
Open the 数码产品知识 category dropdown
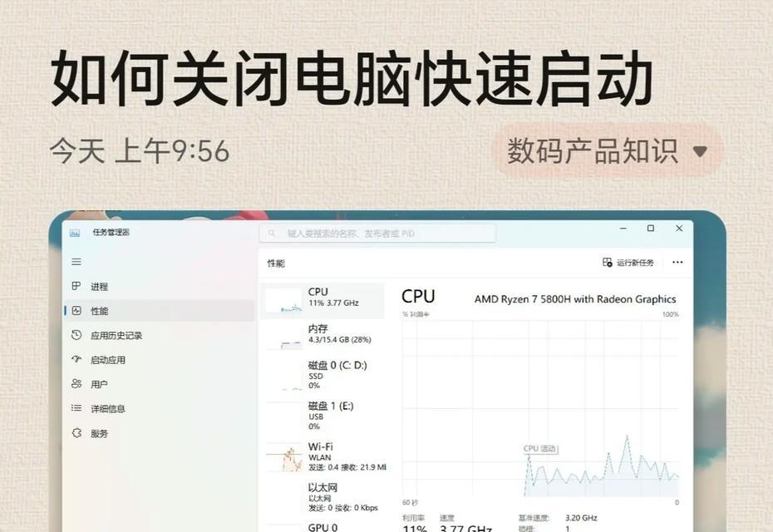[x=608, y=151]
